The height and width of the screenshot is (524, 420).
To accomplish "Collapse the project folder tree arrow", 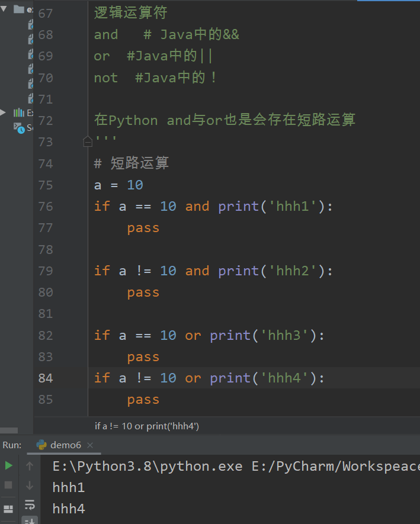I will [x=4, y=9].
